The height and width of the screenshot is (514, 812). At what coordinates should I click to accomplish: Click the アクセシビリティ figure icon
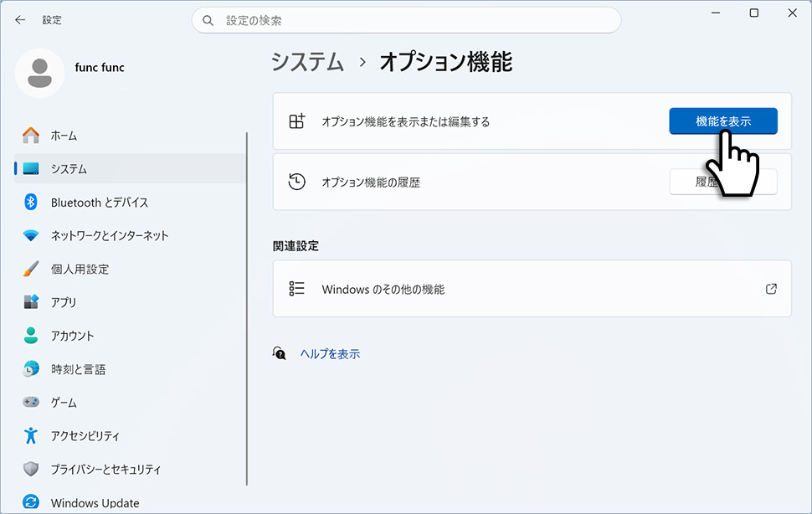click(x=31, y=435)
